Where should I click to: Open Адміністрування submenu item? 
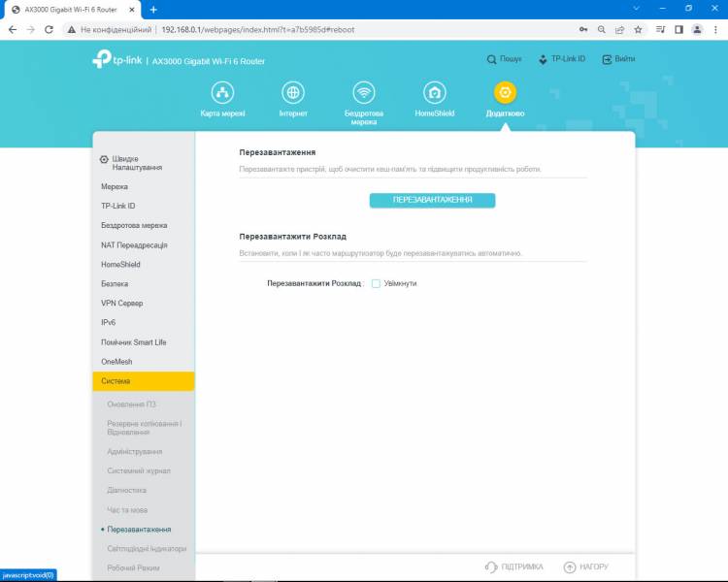135,452
